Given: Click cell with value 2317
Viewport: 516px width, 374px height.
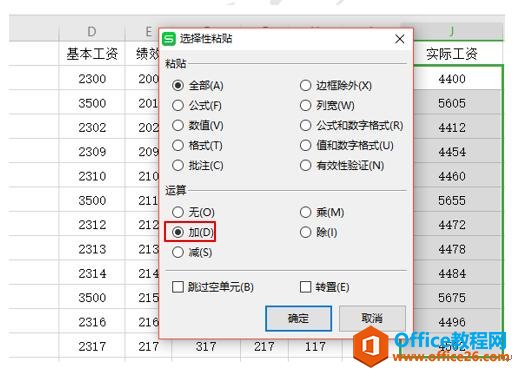Looking at the screenshot, I should pos(92,347).
